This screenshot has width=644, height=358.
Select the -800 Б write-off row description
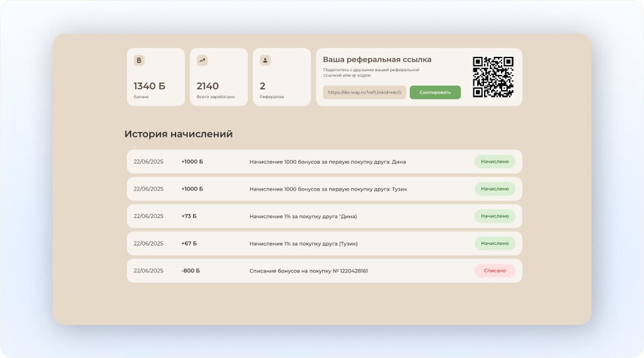[x=308, y=271]
